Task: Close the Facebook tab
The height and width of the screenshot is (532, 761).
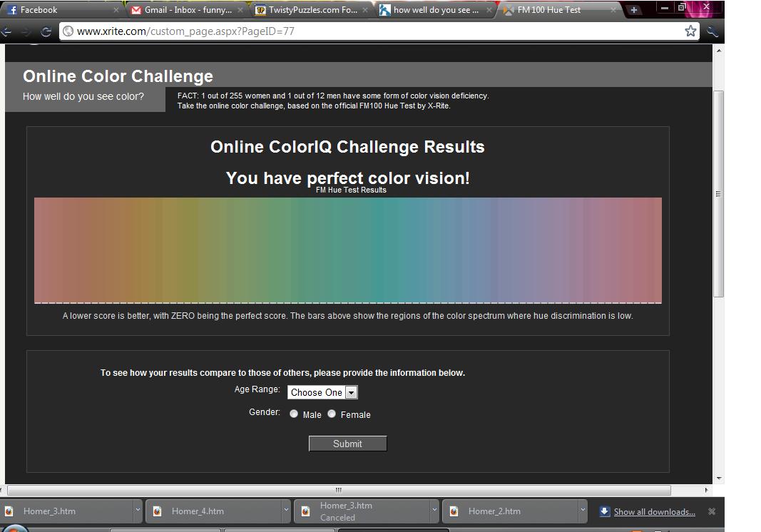Action: [116, 10]
